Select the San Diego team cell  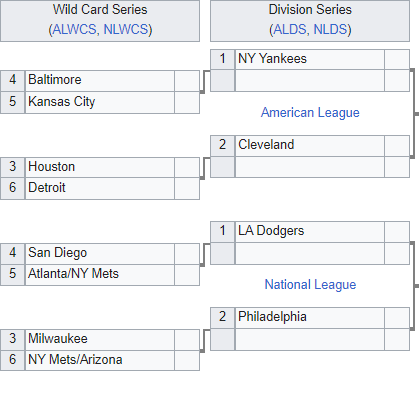100,254
